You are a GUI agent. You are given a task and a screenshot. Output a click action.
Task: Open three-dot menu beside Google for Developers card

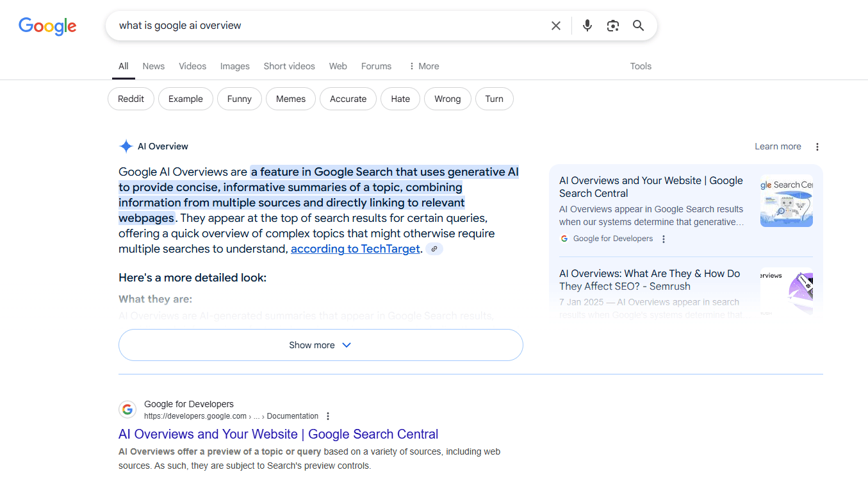tap(664, 239)
